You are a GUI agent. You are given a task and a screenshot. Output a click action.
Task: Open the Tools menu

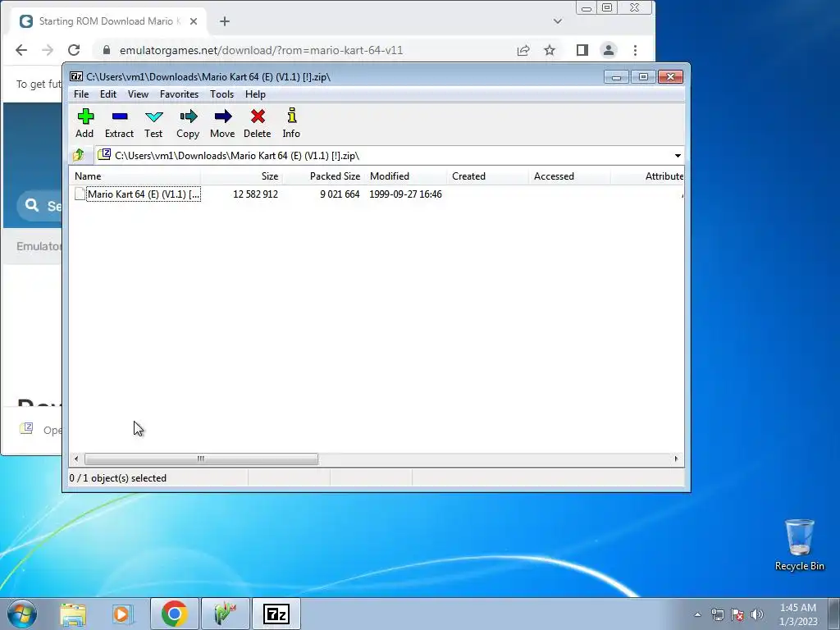(221, 94)
